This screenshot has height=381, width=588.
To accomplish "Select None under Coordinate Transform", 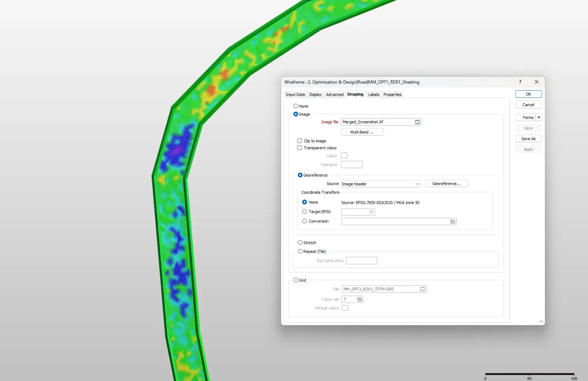I will (x=305, y=202).
